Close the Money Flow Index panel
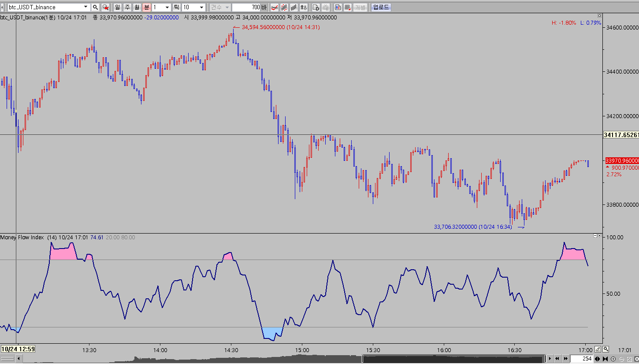 (599, 236)
